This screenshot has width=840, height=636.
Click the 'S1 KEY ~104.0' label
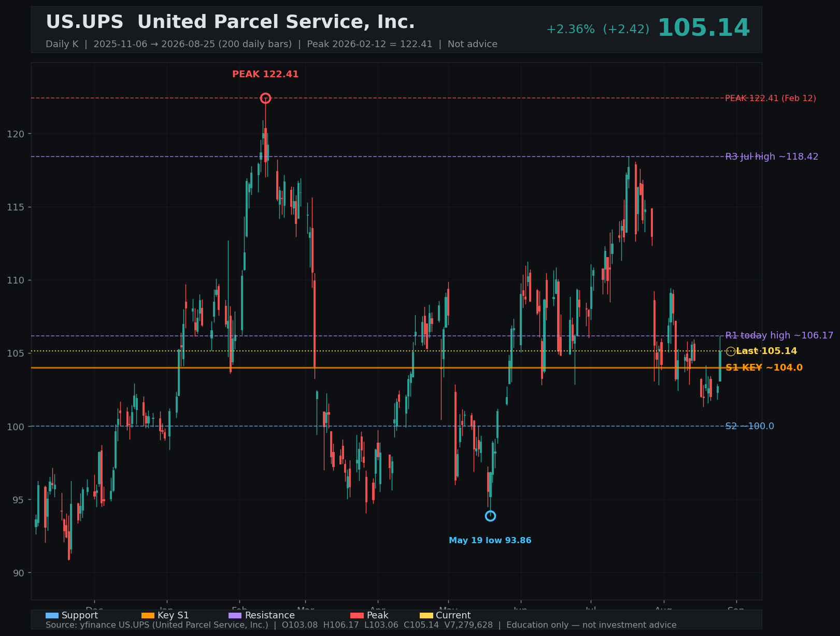764,368
